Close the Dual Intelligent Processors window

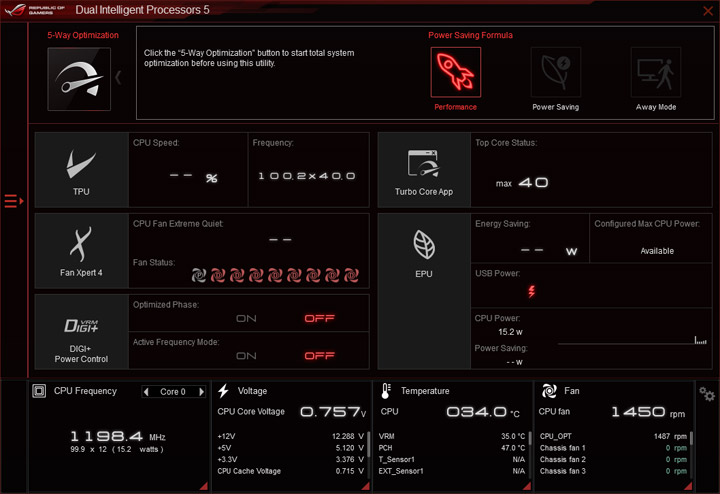click(x=708, y=10)
